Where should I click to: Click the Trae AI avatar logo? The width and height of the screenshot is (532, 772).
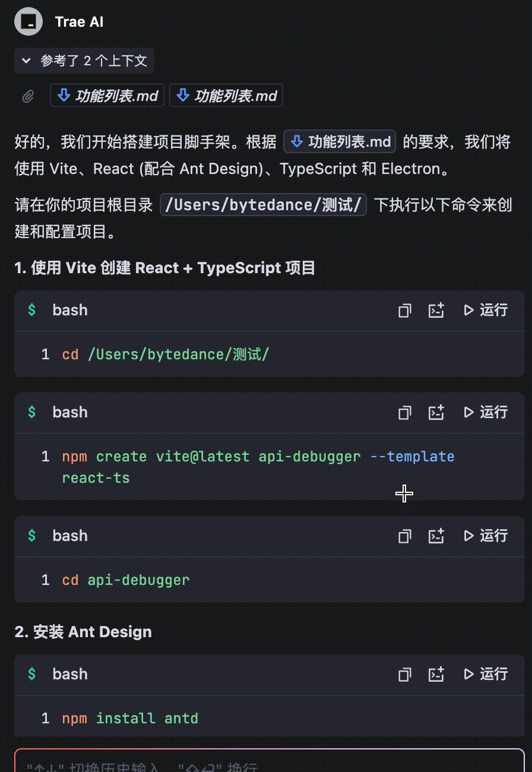pyautogui.click(x=28, y=21)
